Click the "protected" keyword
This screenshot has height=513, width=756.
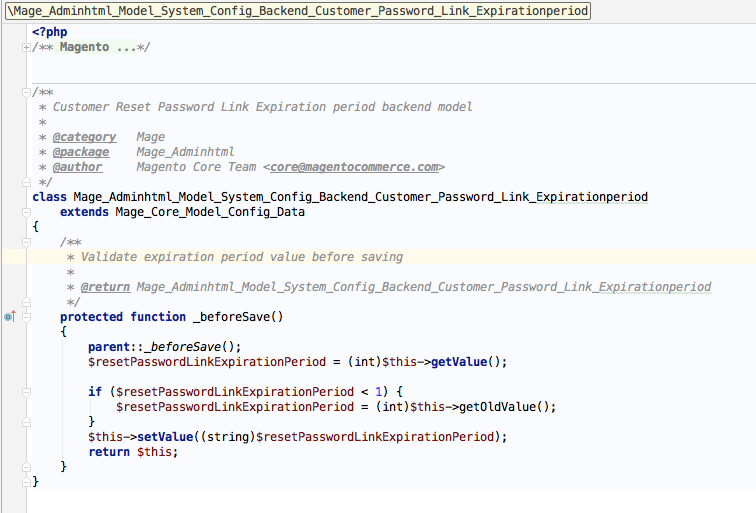91,317
